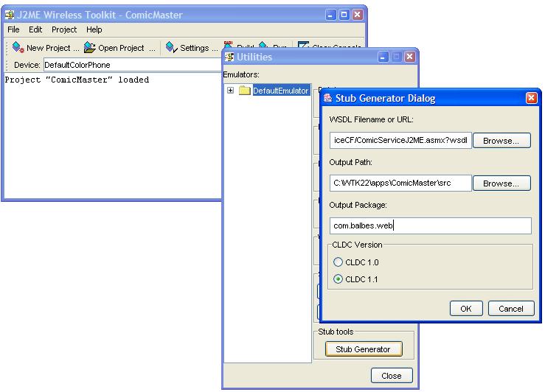545x392 pixels.
Task: Close the J2ME Wireless Toolkit window
Action: pos(357,15)
